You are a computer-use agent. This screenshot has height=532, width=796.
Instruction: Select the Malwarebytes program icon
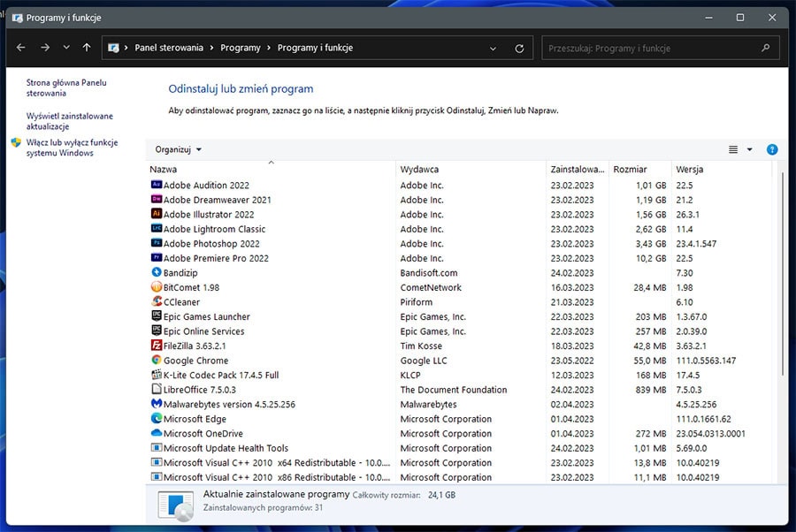coord(157,404)
